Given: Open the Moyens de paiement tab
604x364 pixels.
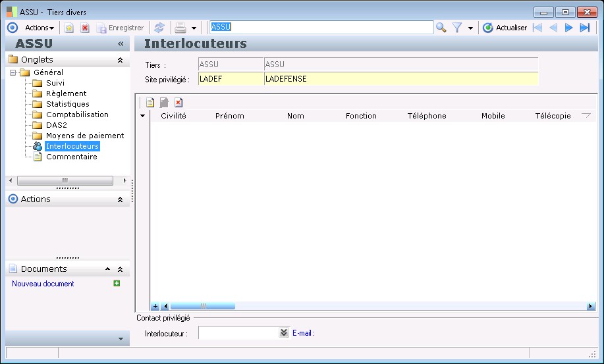Looking at the screenshot, I should pos(85,136).
